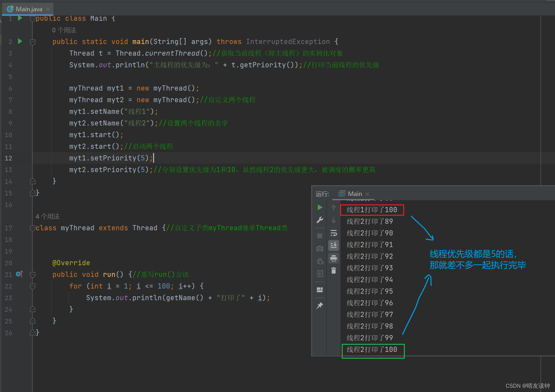The height and width of the screenshot is (392, 555).
Task: Print the console output with printer icon
Action: pyautogui.click(x=334, y=258)
